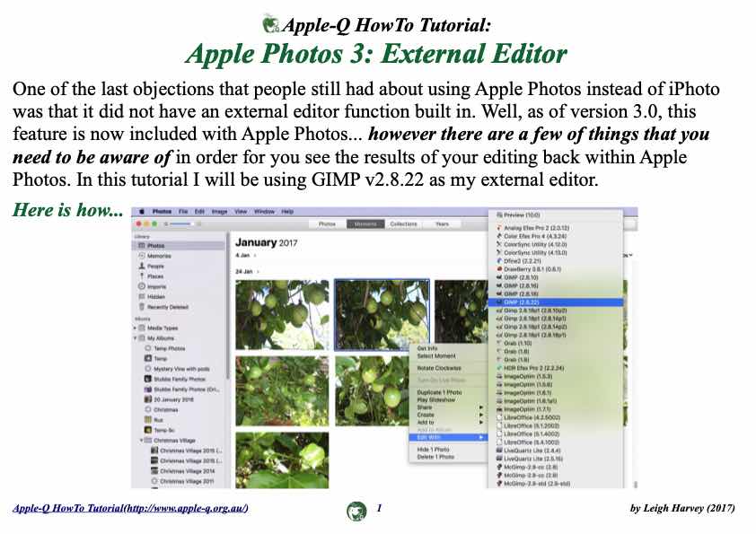
Task: Select the highlighted Edit With menu item
Action: click(x=448, y=437)
